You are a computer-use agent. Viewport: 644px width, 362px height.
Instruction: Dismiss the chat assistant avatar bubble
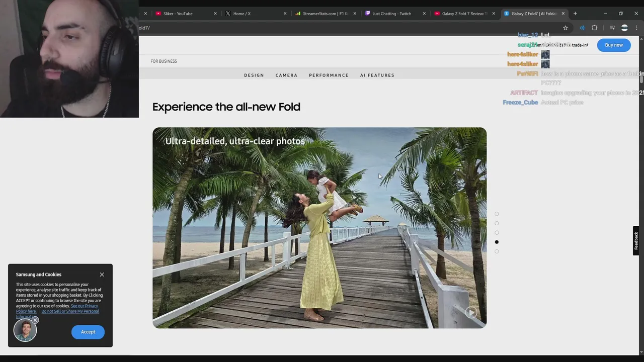(x=35, y=320)
